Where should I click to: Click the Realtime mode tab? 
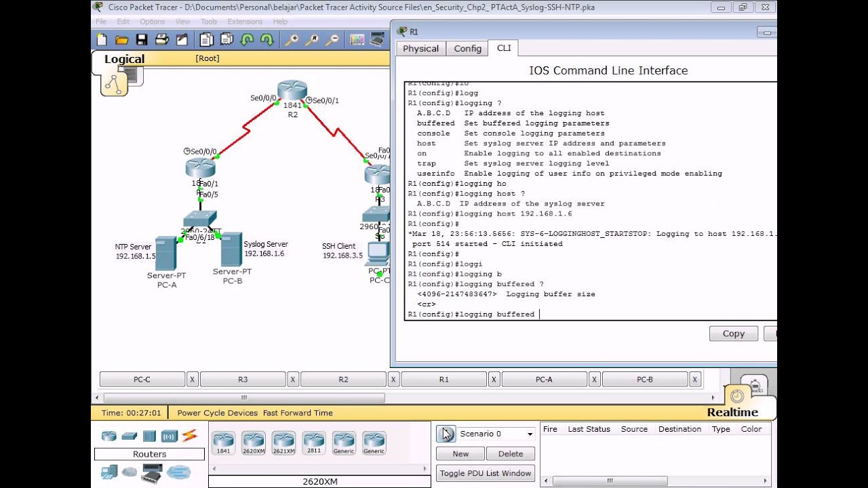[x=732, y=412]
